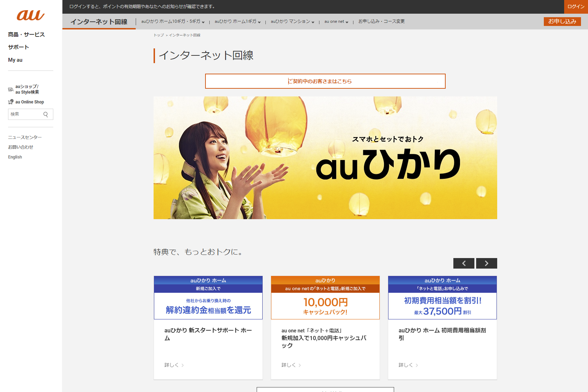Open ニュースセンター link

click(x=25, y=137)
